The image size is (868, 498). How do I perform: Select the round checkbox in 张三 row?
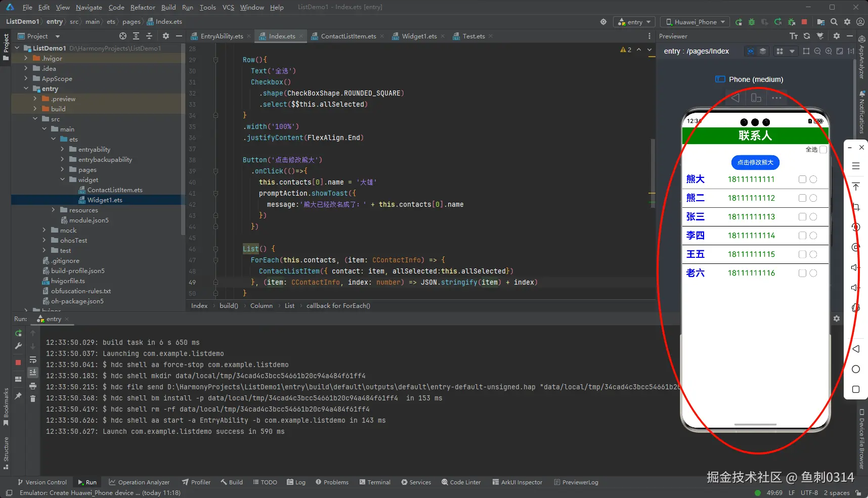tap(813, 217)
